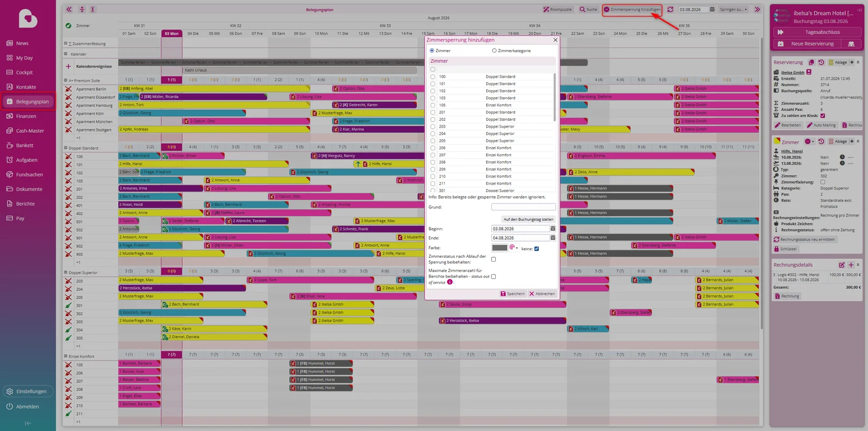Click the green check icon beside the Zimmer header

tap(68, 26)
